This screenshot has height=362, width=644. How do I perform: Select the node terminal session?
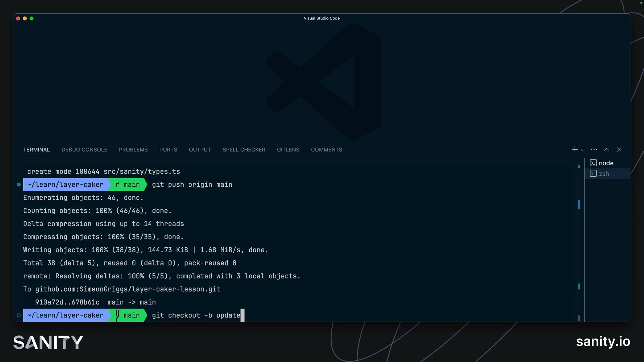tap(607, 163)
